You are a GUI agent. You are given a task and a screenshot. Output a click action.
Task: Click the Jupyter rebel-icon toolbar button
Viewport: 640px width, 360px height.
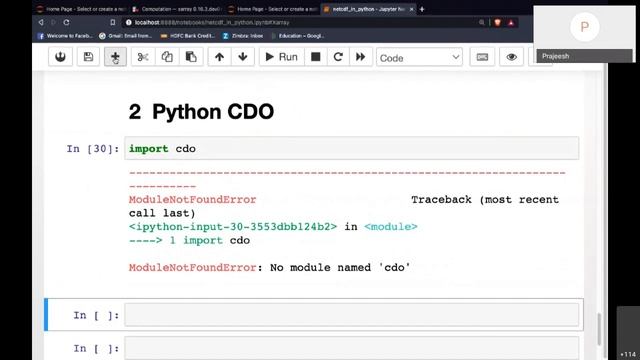tap(60, 57)
